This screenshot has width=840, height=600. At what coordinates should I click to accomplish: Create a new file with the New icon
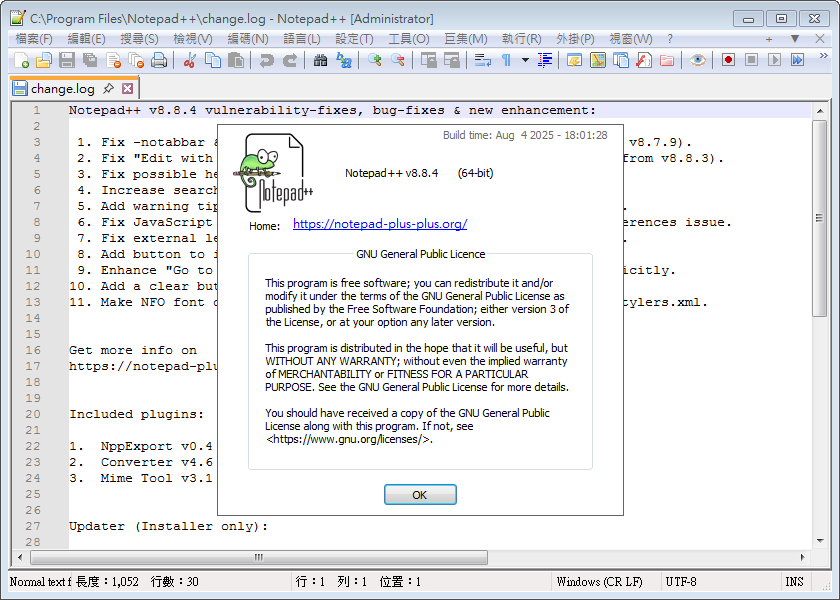pyautogui.click(x=21, y=60)
